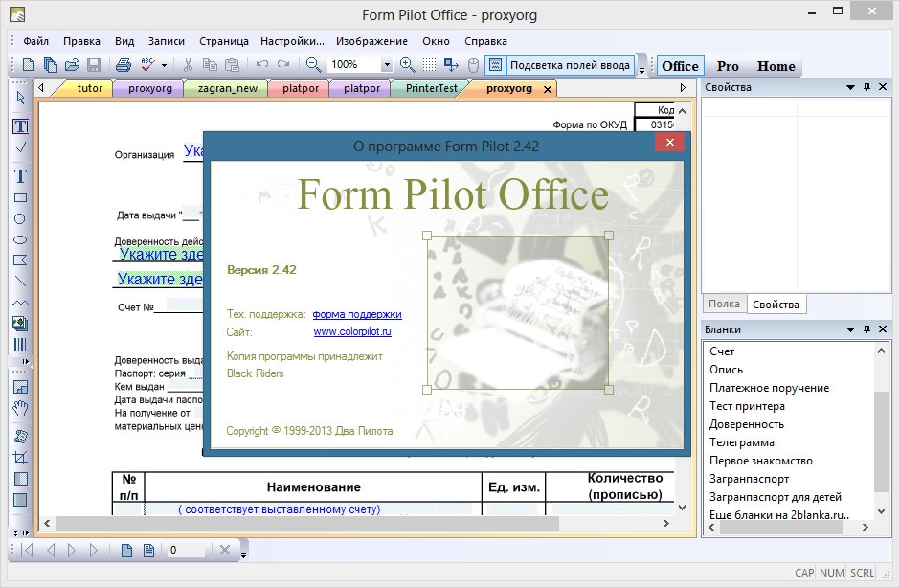Select Платежное поручение in Бланки list

[769, 388]
